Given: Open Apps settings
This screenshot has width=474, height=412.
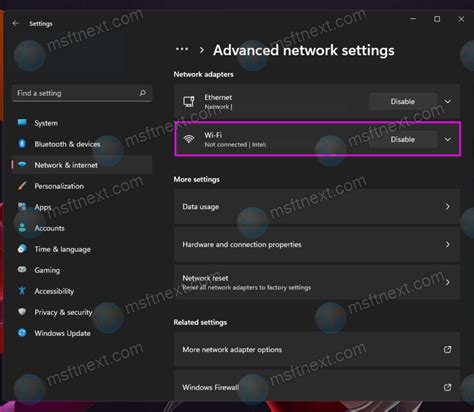Looking at the screenshot, I should [x=82, y=207].
